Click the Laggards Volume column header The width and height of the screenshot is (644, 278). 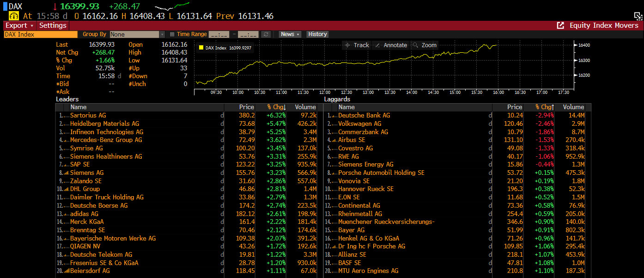573,107
